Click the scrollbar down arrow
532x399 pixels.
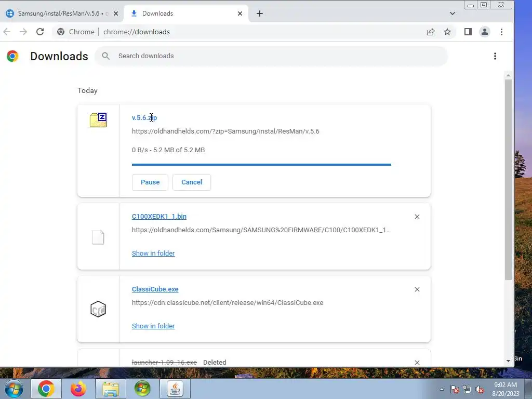[x=508, y=361]
